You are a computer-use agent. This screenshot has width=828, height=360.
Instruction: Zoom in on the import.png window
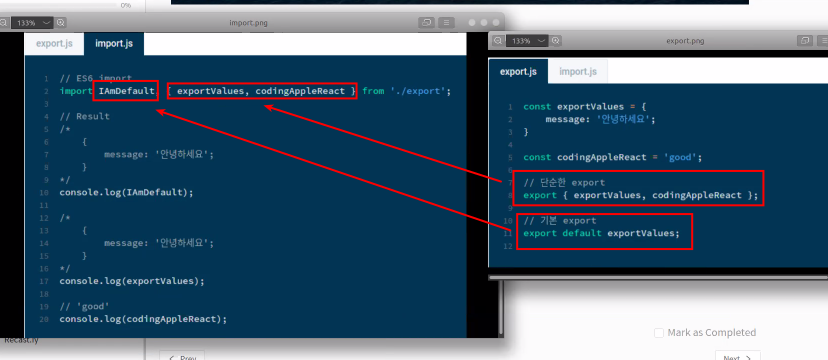pyautogui.click(x=61, y=23)
